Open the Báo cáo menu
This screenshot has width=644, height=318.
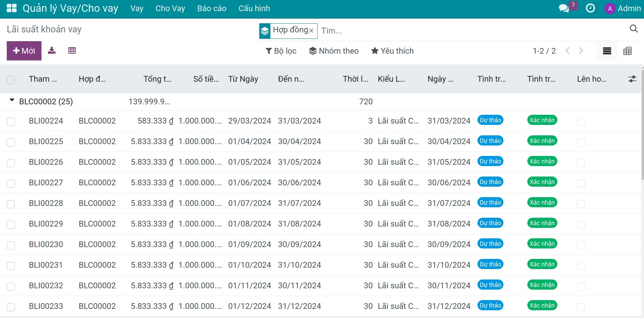click(212, 8)
